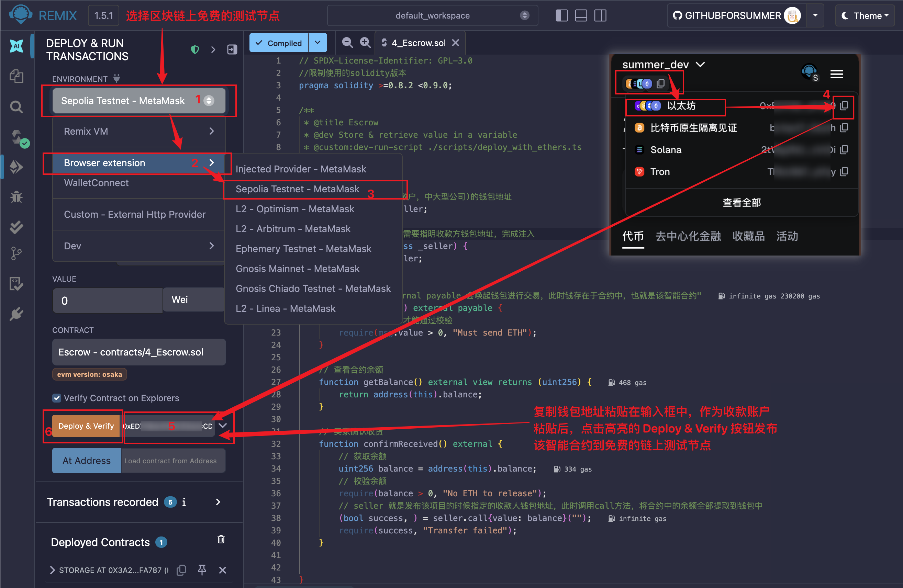This screenshot has width=903, height=588.
Task: Select Sepolia Testnet - MetaMask menu entry
Action: (x=297, y=189)
